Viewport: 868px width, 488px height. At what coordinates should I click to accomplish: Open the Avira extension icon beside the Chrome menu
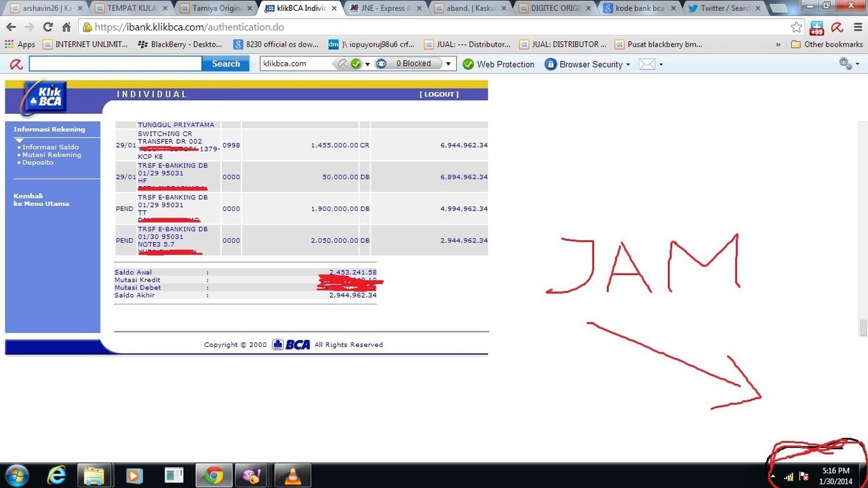(x=837, y=27)
